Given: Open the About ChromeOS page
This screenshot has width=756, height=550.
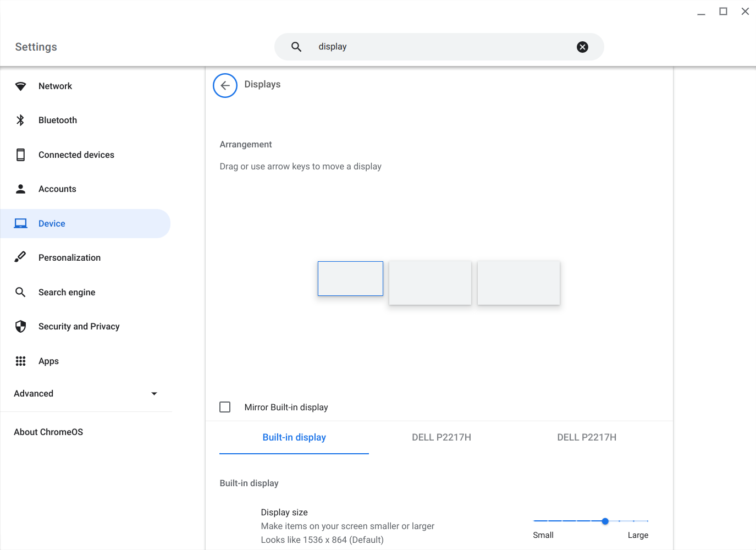Looking at the screenshot, I should click(x=48, y=432).
